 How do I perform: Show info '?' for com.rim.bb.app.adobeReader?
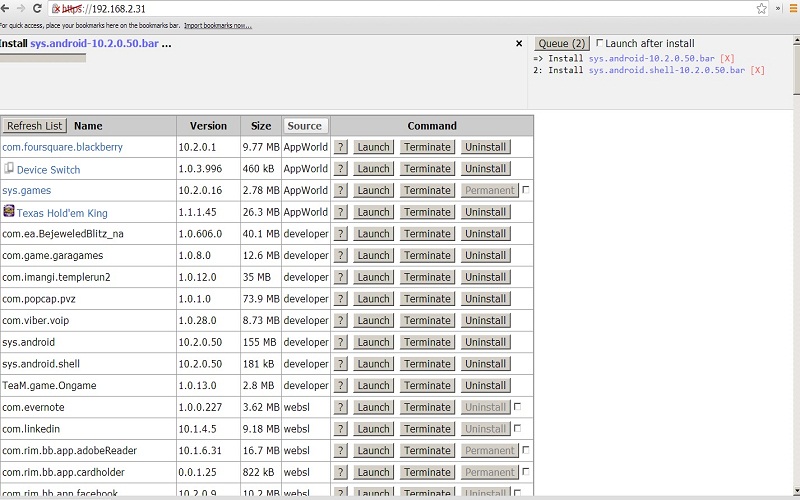point(340,451)
